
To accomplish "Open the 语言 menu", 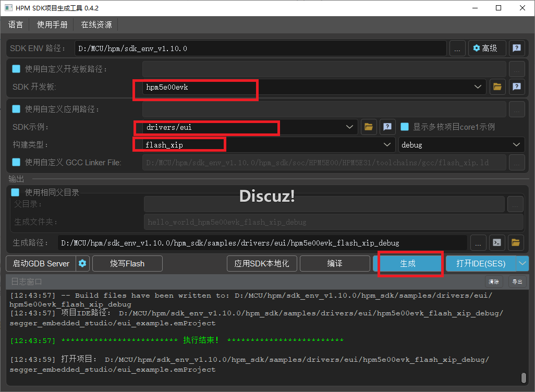I will [16, 24].
